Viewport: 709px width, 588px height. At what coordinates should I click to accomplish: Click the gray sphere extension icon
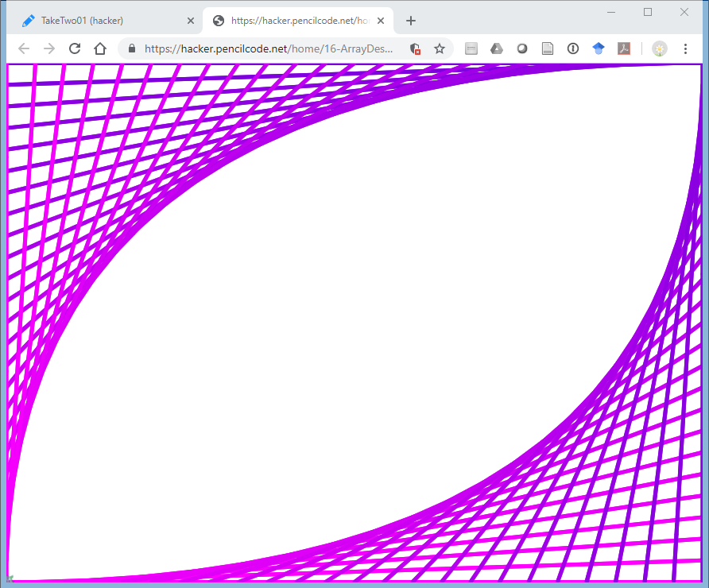point(522,48)
